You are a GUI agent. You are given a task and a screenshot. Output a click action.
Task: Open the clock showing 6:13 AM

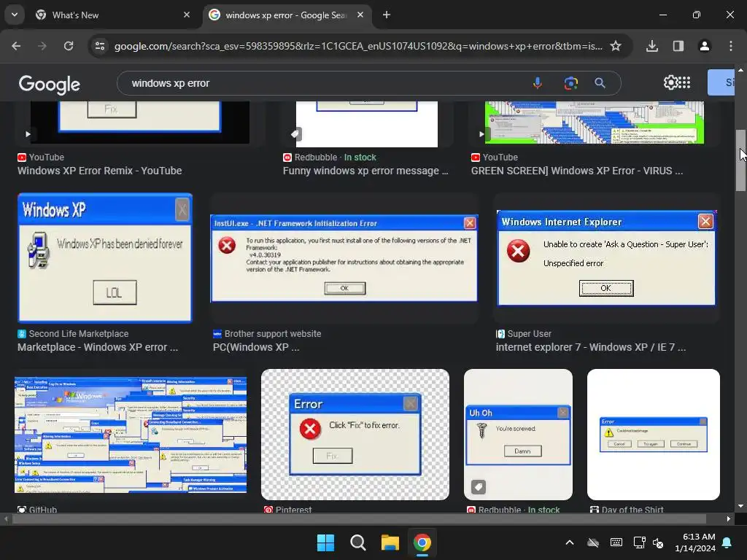pos(695,542)
